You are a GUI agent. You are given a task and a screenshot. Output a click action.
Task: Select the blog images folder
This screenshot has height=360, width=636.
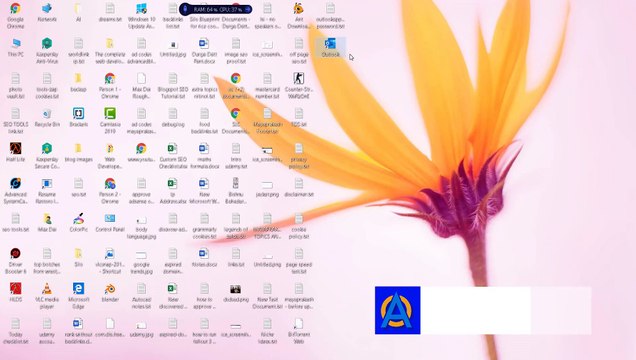[79, 152]
